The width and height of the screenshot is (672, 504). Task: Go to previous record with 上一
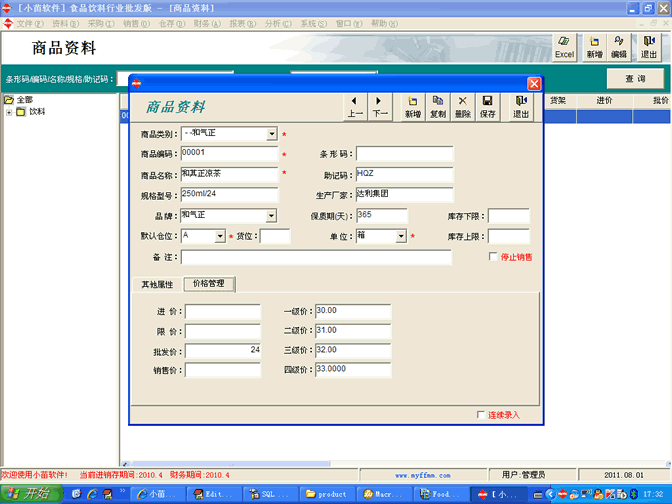click(355, 107)
